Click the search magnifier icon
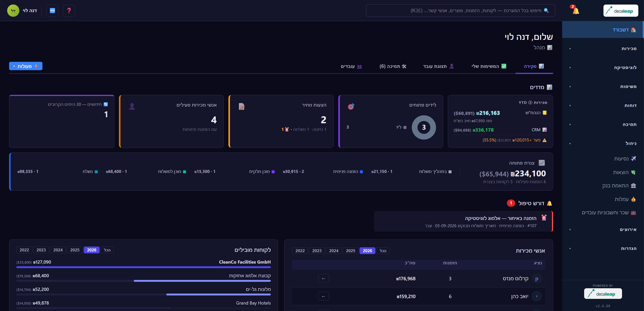The height and width of the screenshot is (311, 644). click(546, 10)
